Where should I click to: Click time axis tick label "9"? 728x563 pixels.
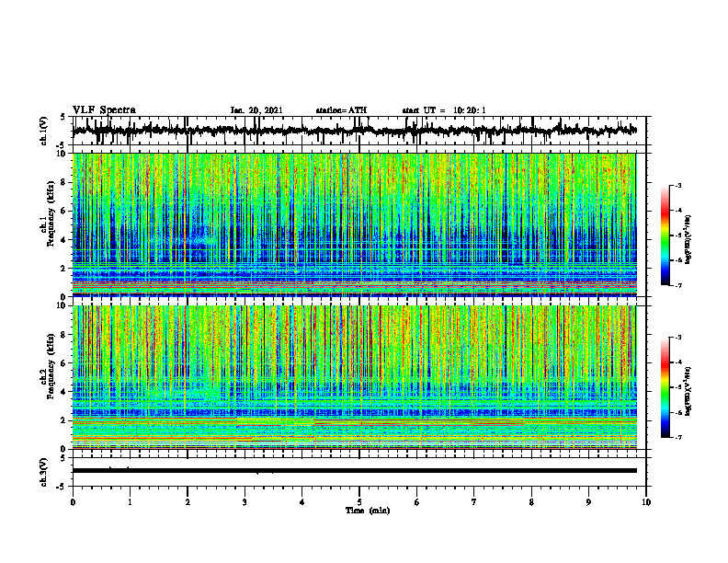[x=588, y=502]
